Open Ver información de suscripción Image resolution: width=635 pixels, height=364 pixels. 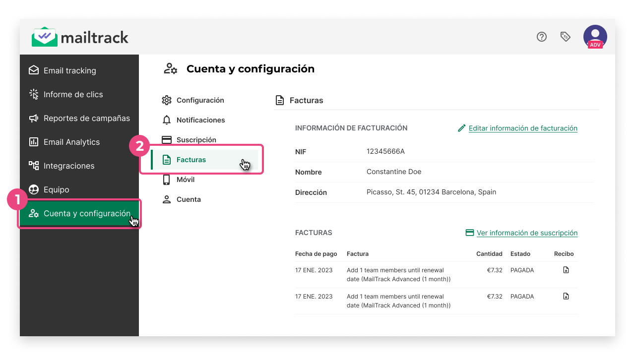pyautogui.click(x=527, y=233)
